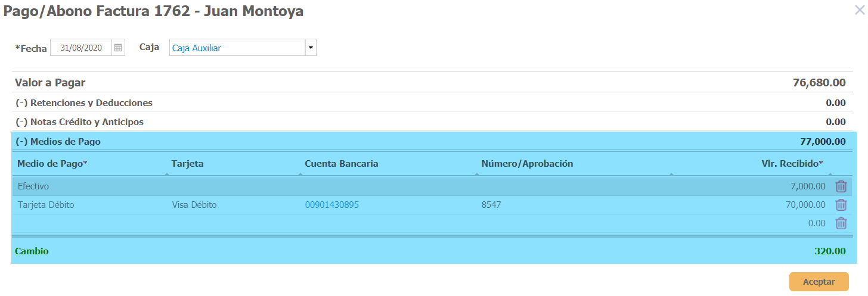Image resolution: width=868 pixels, height=296 pixels.
Task: Expand Retenciones y Deducciones section
Action: click(x=83, y=102)
